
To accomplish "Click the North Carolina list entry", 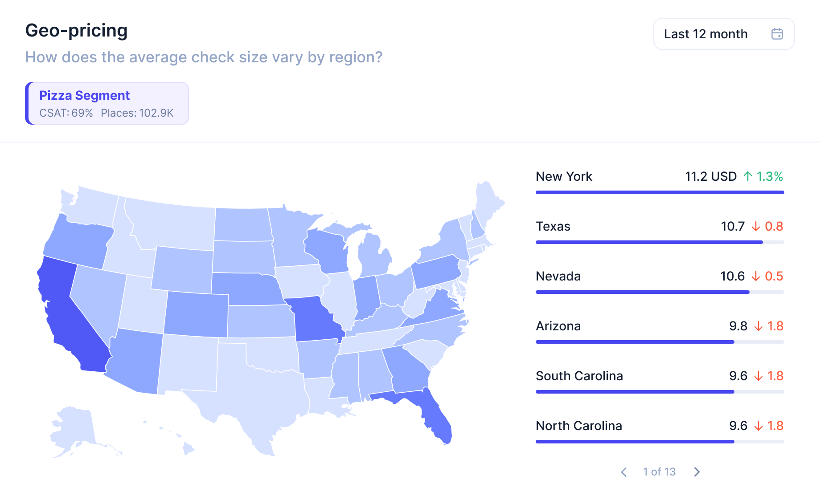I will pos(660,431).
